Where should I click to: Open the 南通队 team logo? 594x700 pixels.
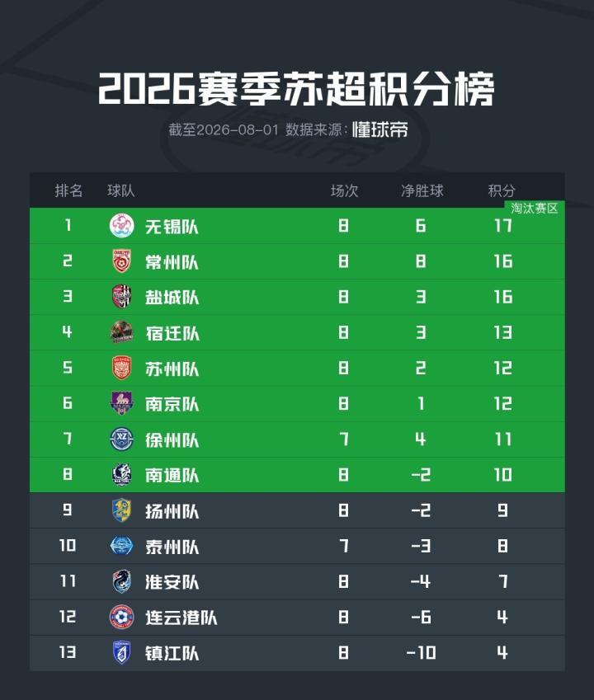pos(121,475)
